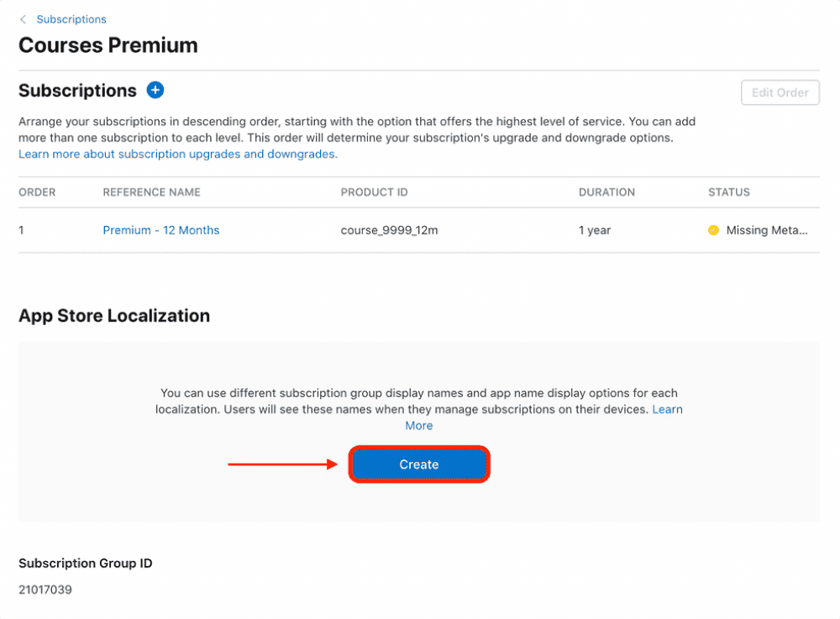Click the ORDER column header
The height and width of the screenshot is (619, 840).
tap(37, 192)
